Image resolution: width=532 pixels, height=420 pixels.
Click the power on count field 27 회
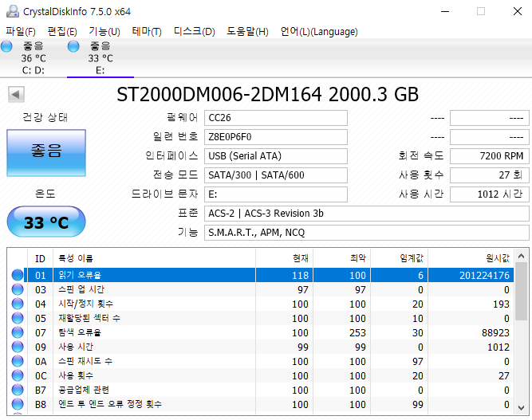click(490, 175)
